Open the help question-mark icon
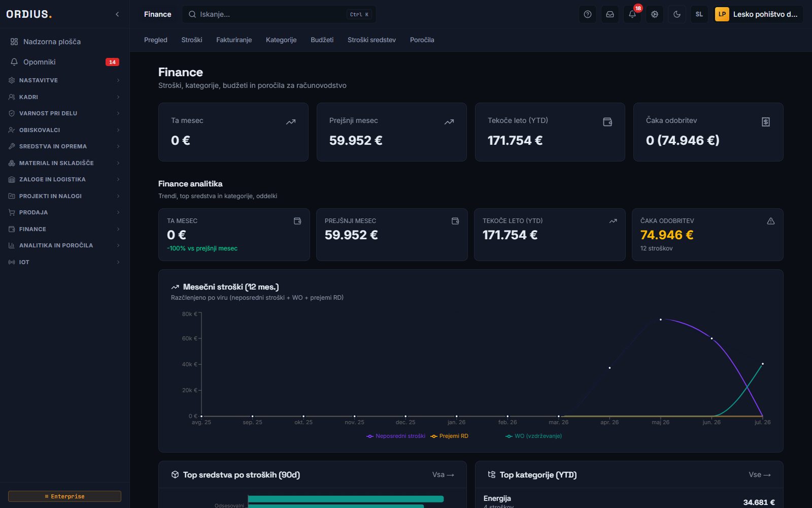The height and width of the screenshot is (508, 812). click(x=588, y=14)
